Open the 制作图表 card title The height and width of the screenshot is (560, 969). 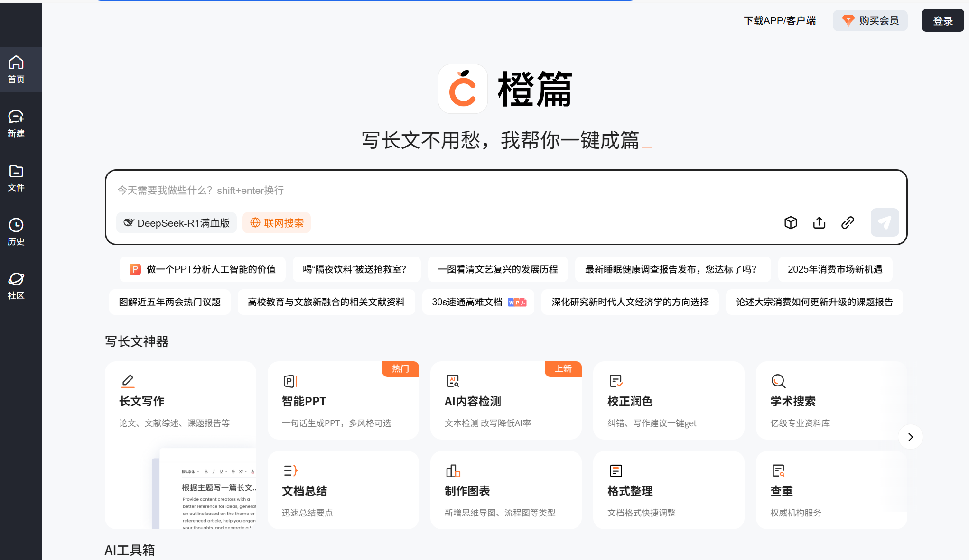[467, 491]
